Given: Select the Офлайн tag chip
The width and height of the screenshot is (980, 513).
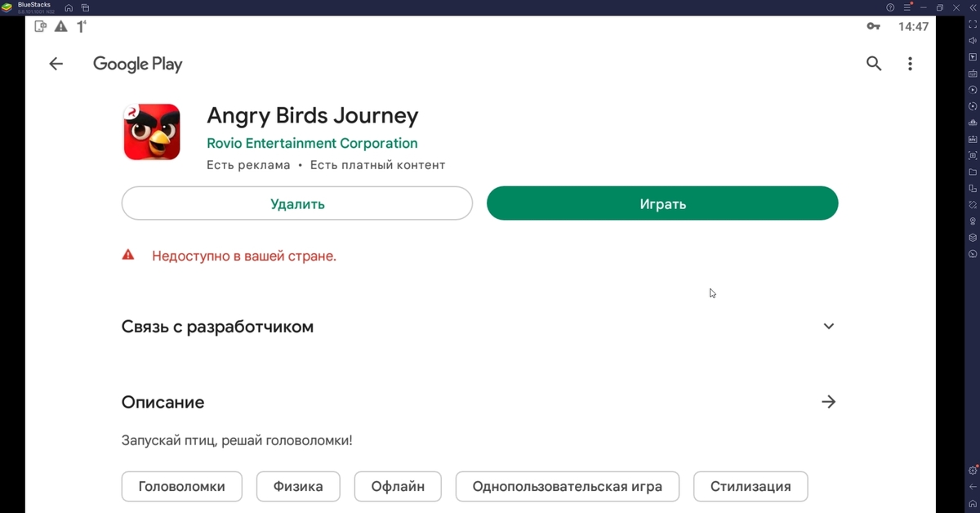Looking at the screenshot, I should 398,486.
